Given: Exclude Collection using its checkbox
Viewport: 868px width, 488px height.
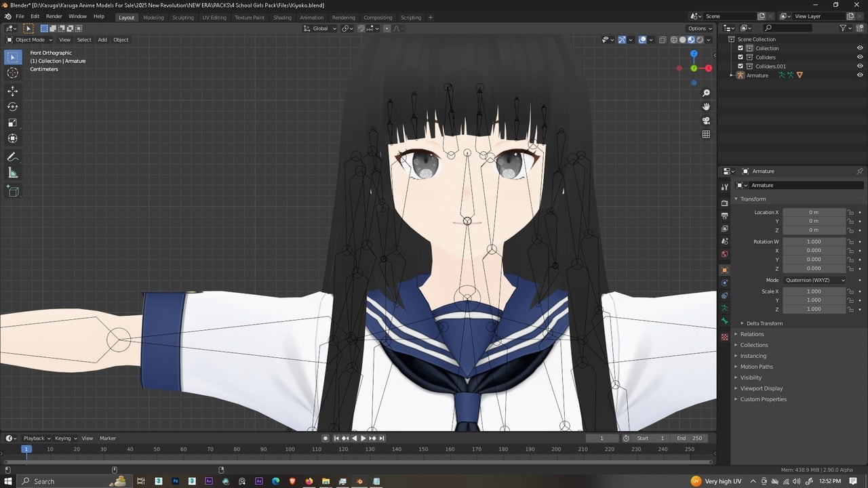Looking at the screenshot, I should [x=741, y=48].
